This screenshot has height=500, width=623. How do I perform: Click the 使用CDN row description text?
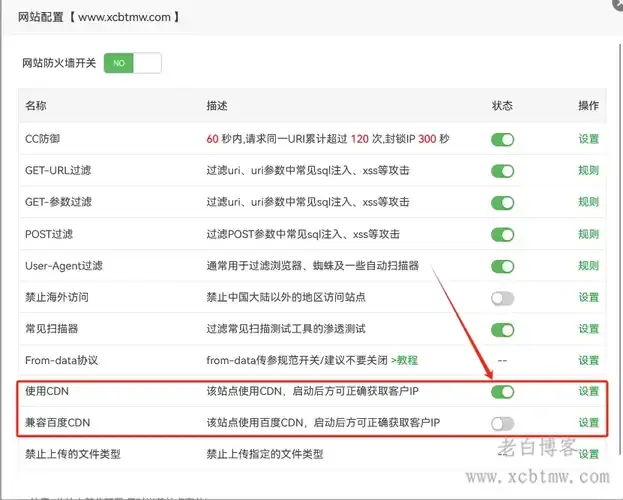(312, 391)
